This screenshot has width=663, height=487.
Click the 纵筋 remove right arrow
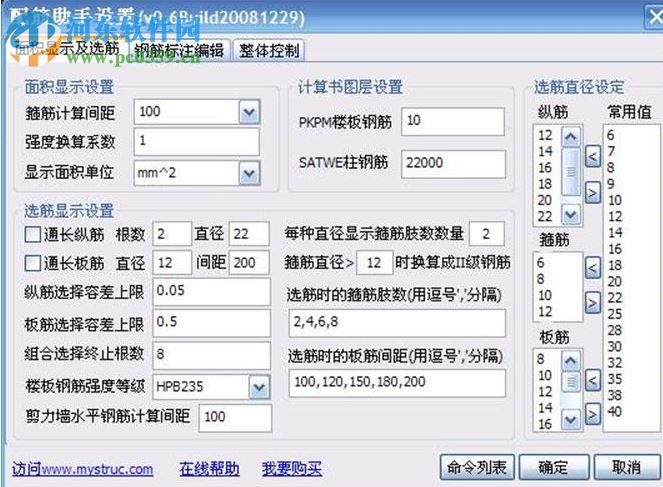[x=593, y=193]
